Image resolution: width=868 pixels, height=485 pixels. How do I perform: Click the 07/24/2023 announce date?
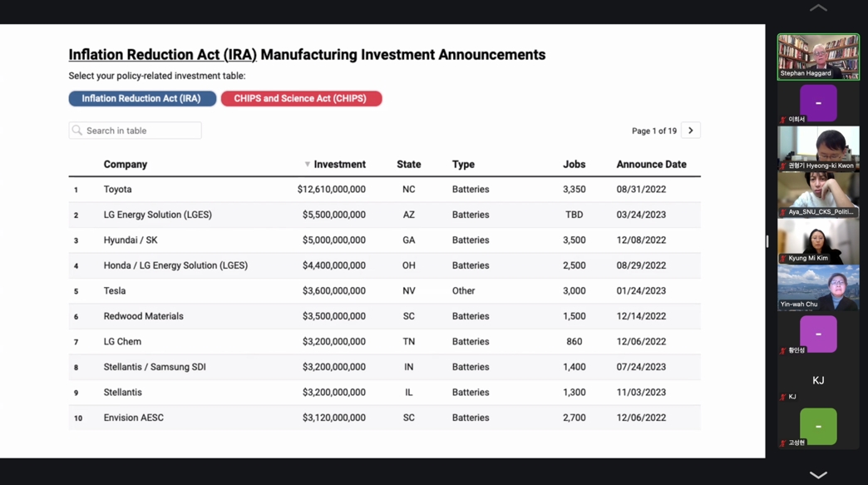(641, 367)
